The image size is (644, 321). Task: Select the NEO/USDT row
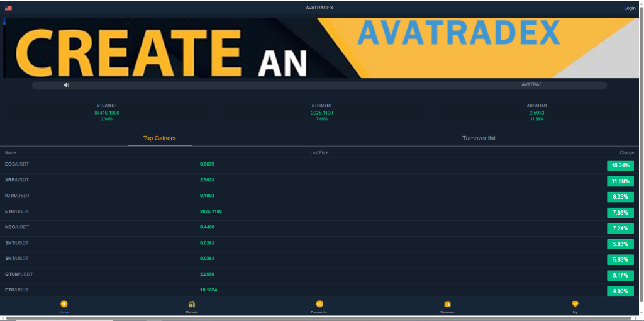(x=319, y=228)
